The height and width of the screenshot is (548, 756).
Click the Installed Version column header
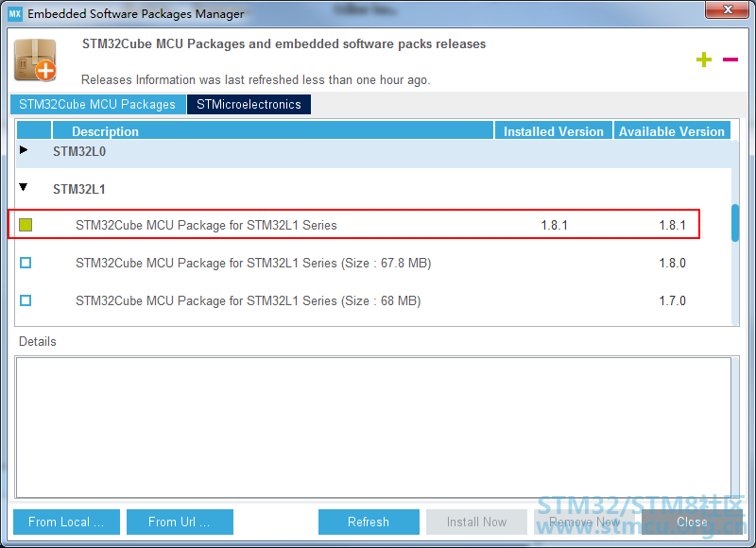coord(554,131)
